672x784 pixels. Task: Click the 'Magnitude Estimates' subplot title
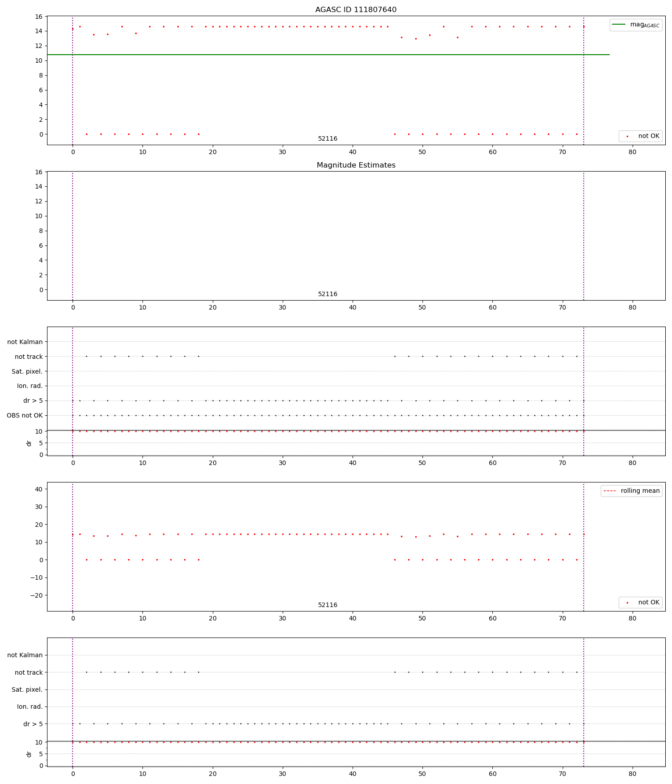(x=356, y=165)
